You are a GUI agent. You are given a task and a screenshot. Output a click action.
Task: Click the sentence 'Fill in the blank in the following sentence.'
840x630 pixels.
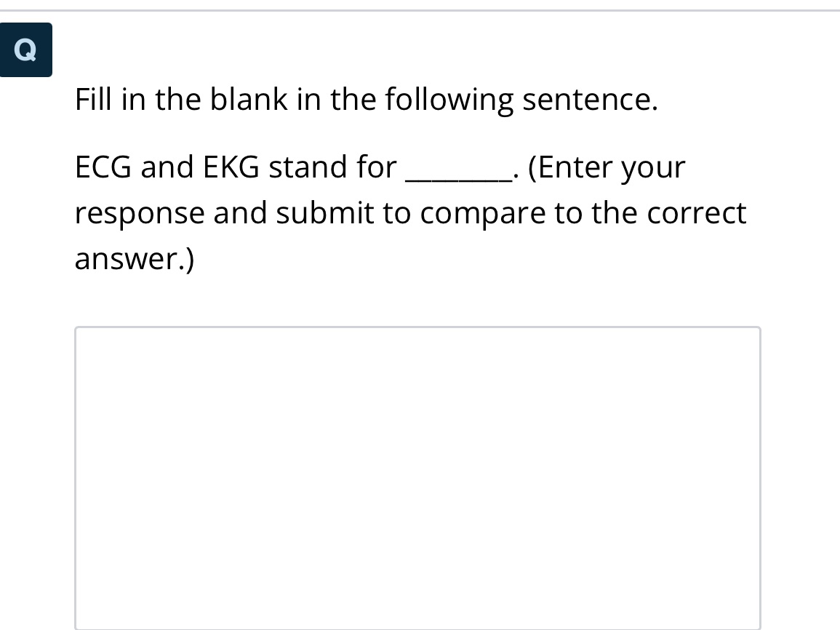[366, 100]
